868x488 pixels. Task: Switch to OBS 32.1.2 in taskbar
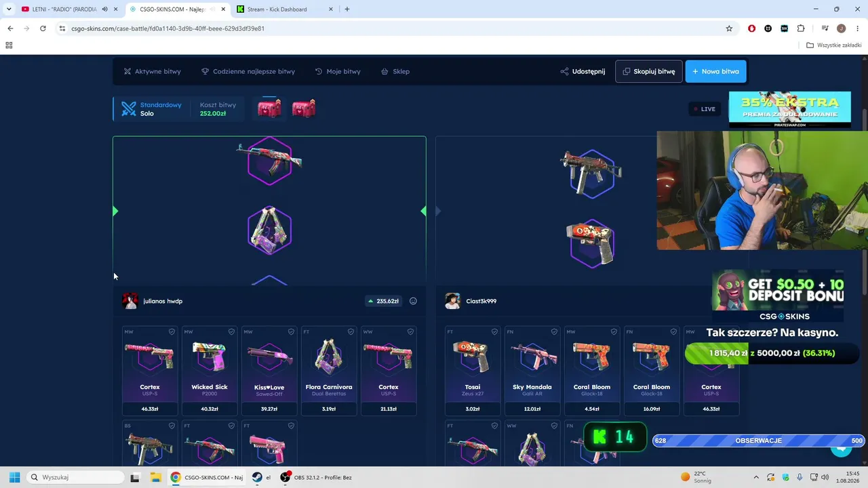click(x=316, y=477)
